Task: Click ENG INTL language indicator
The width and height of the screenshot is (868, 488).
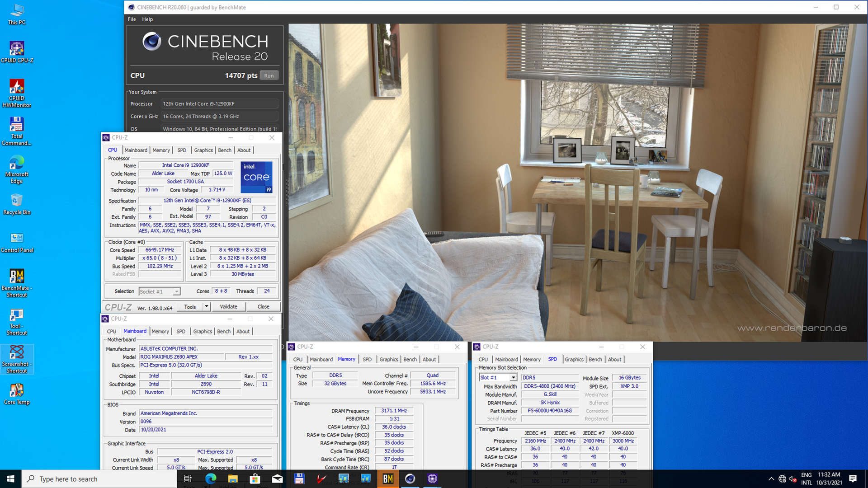Action: pos(807,479)
